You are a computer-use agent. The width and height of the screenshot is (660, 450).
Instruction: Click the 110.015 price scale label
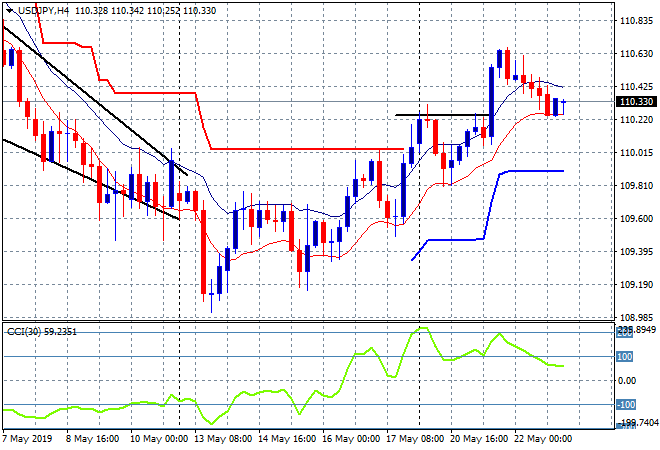pos(636,153)
